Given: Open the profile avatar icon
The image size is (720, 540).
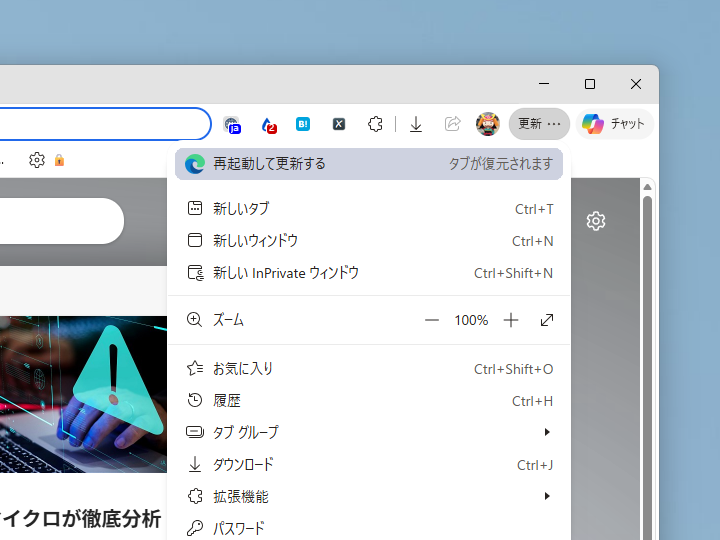Looking at the screenshot, I should (x=488, y=124).
